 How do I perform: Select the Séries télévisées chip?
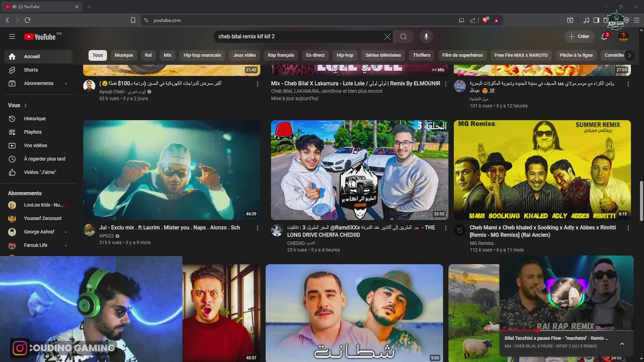coord(383,55)
